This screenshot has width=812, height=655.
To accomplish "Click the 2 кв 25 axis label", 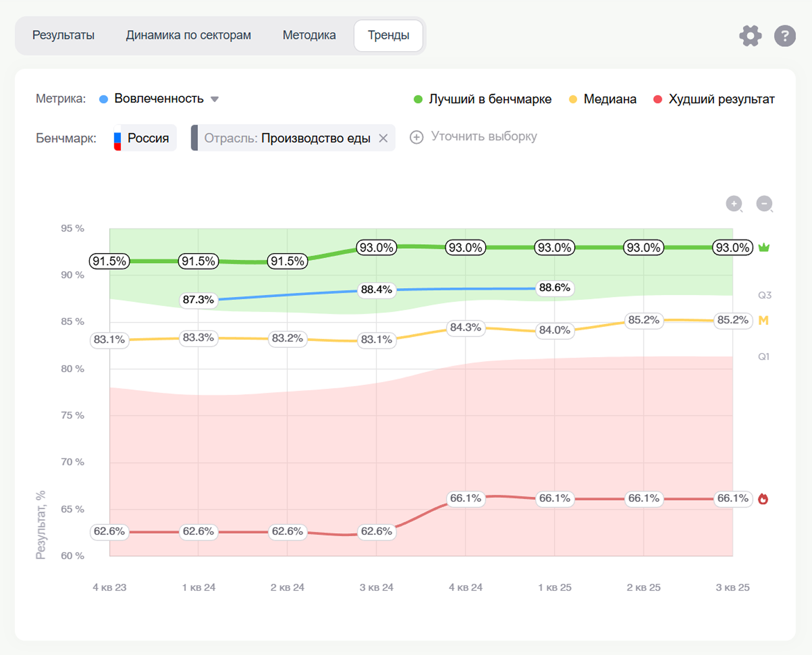I will point(644,587).
